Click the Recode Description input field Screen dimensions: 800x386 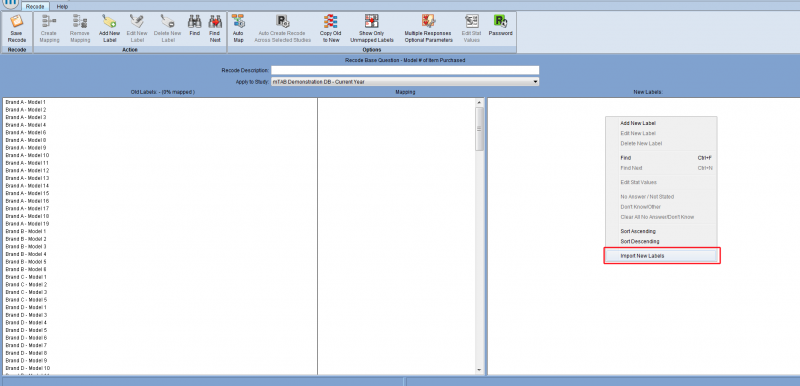405,70
